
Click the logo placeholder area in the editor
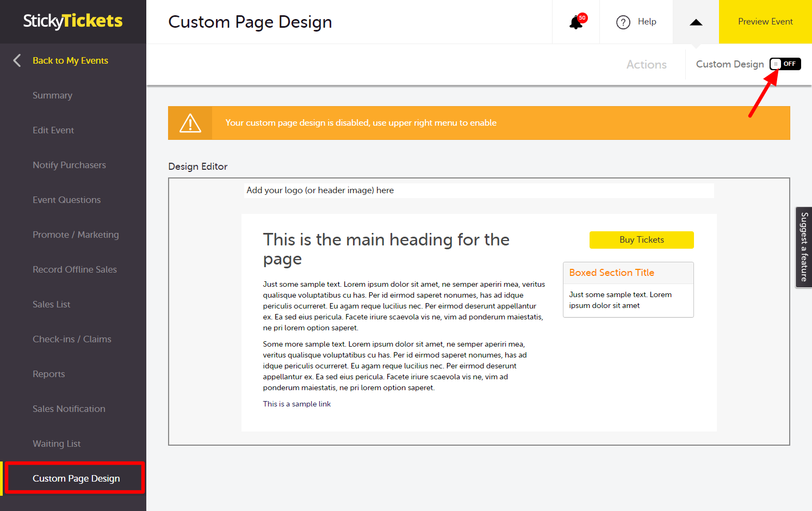[320, 190]
